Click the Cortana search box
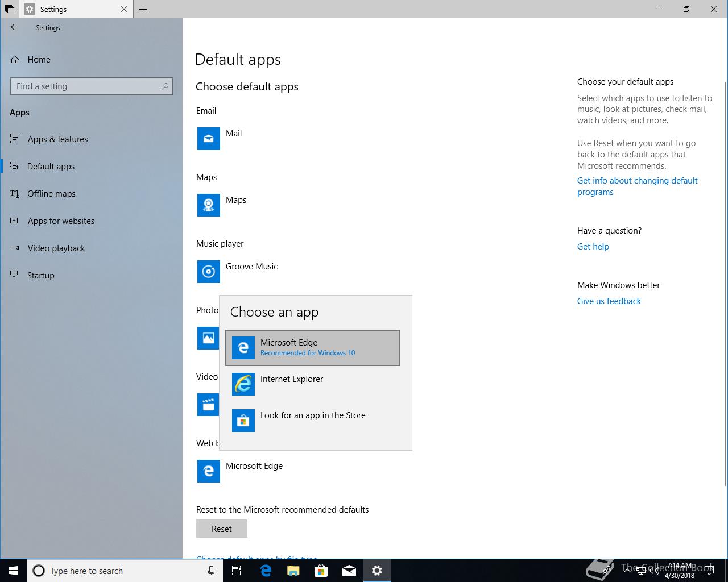Screen dimensions: 728x582 point(125,571)
